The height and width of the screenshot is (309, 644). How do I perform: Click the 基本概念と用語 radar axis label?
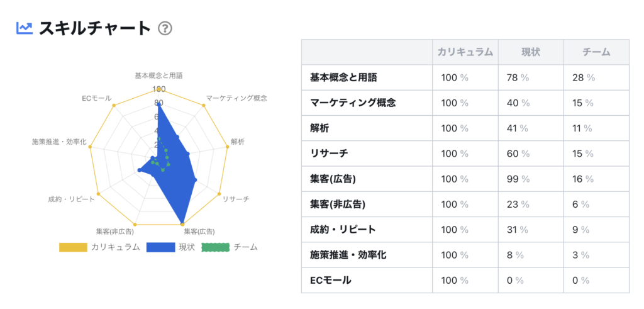pos(158,76)
